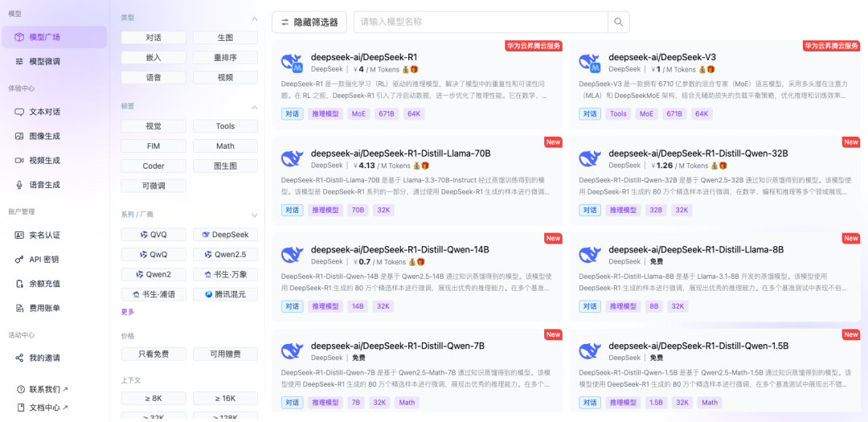This screenshot has width=868, height=422.
Task: Filter by 腾讯混元 series
Action: click(x=225, y=295)
